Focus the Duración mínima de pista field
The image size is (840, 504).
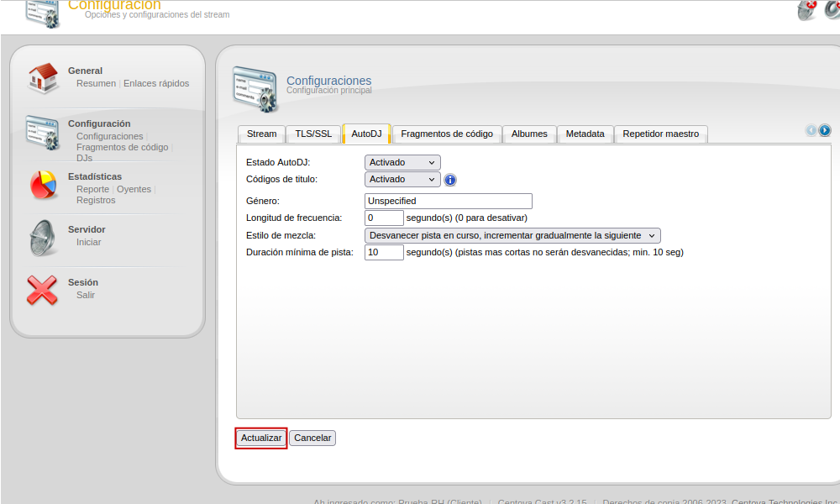tap(384, 252)
